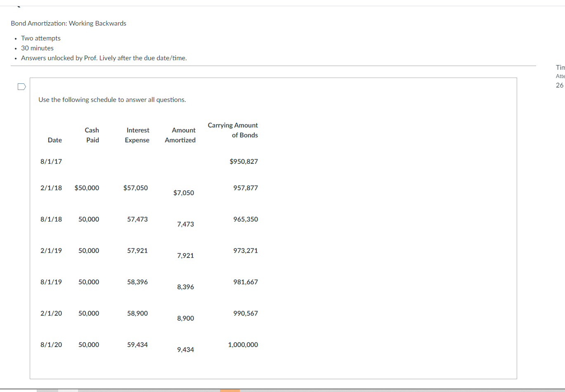Click the 'Bond Amortization: Working Backwards' title
The height and width of the screenshot is (392, 565).
(69, 24)
